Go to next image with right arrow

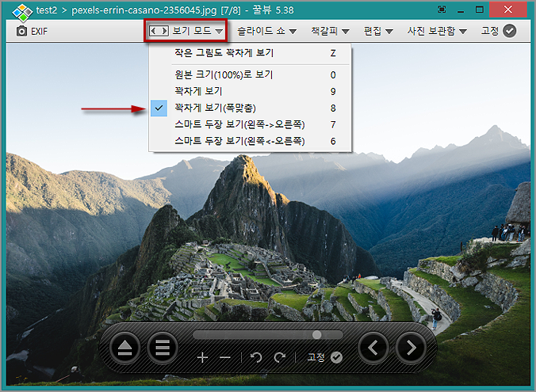pyautogui.click(x=411, y=348)
